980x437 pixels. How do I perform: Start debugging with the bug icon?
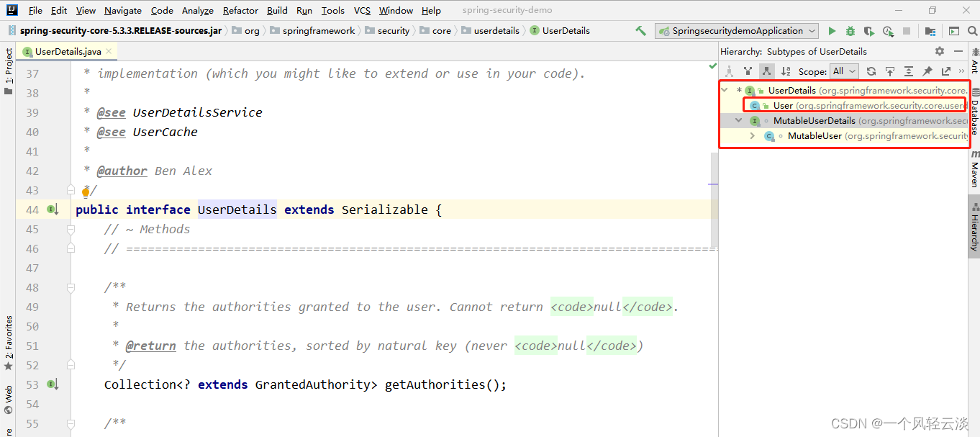[850, 31]
